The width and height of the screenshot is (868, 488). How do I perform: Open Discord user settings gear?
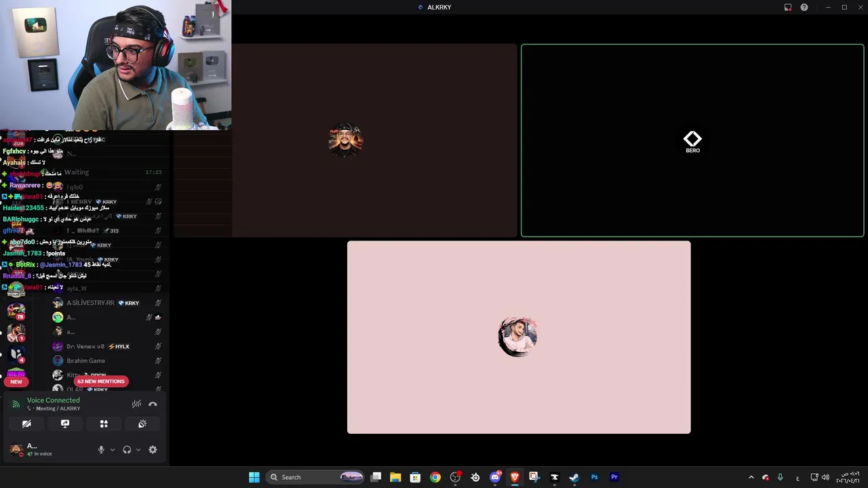tap(153, 449)
